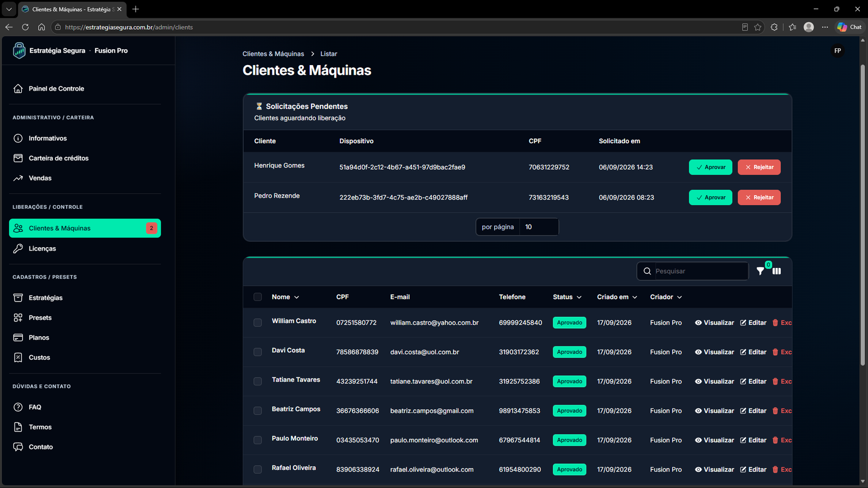Screen dimensions: 868x488
Task: Reject Pedro Rezende request
Action: [x=759, y=197]
